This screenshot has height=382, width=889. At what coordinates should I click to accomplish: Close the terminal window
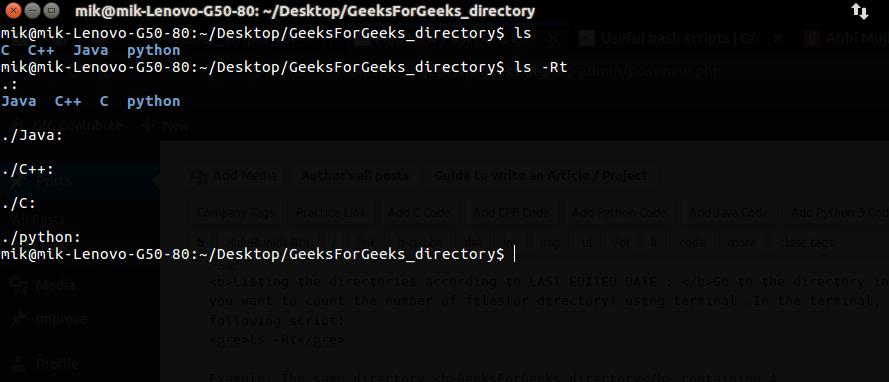coord(14,10)
